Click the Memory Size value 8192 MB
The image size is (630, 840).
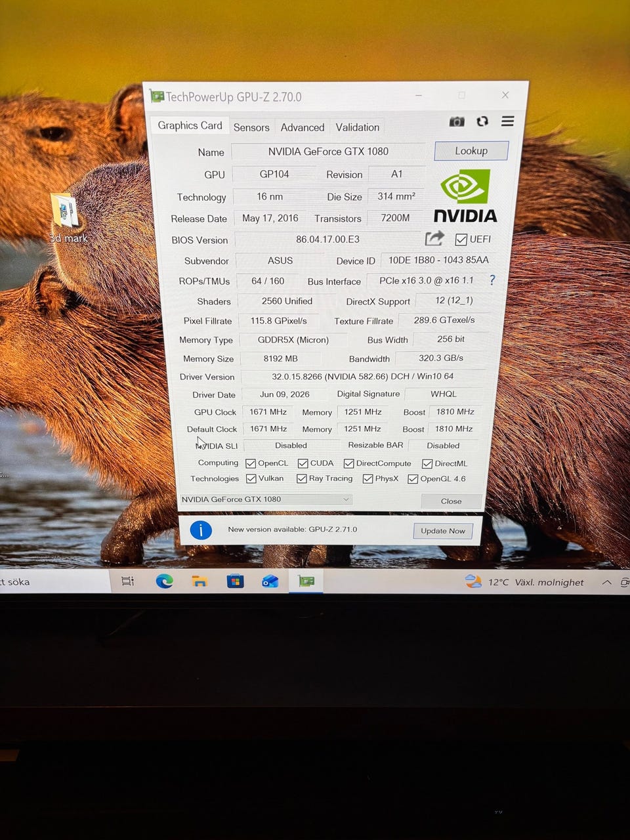[x=281, y=359]
